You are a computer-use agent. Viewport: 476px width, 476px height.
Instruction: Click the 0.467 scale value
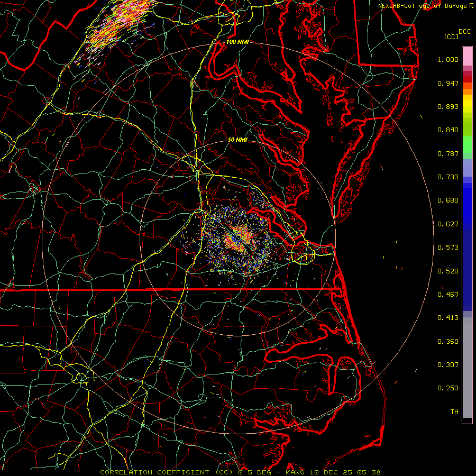448,295
